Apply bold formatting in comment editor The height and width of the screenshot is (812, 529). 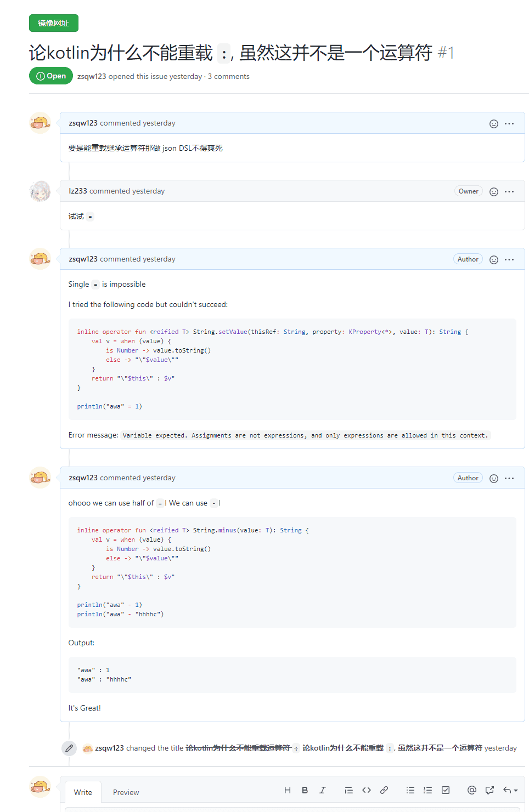pyautogui.click(x=305, y=790)
